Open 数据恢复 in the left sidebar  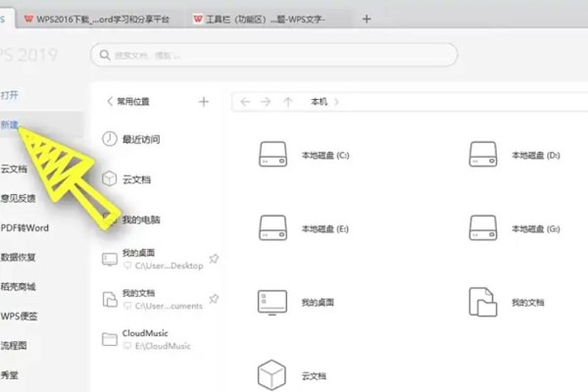[x=18, y=258]
